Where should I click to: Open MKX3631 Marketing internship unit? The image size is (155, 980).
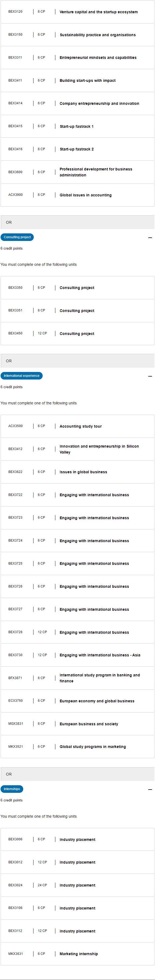coord(77,954)
